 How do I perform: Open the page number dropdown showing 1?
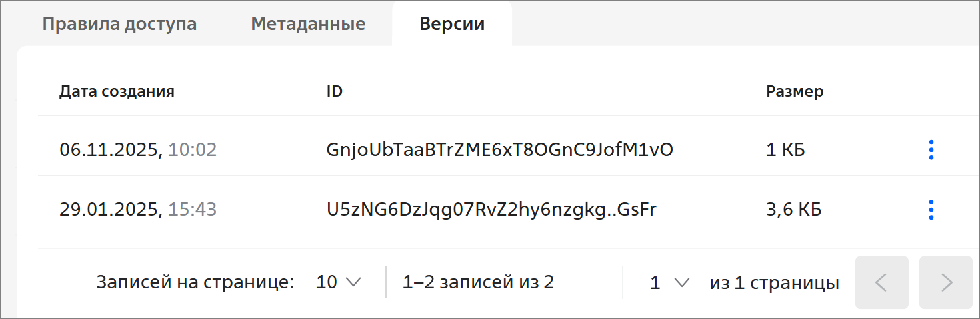(x=669, y=282)
